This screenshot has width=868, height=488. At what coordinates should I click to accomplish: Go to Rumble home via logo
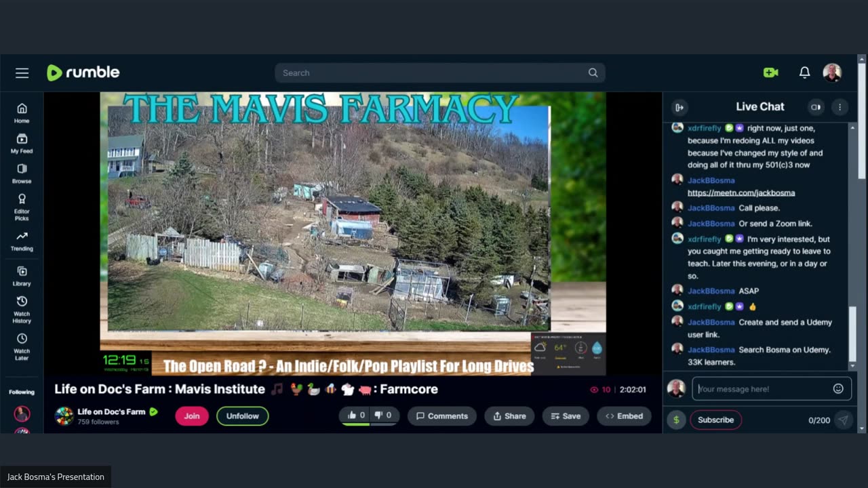pyautogui.click(x=83, y=73)
